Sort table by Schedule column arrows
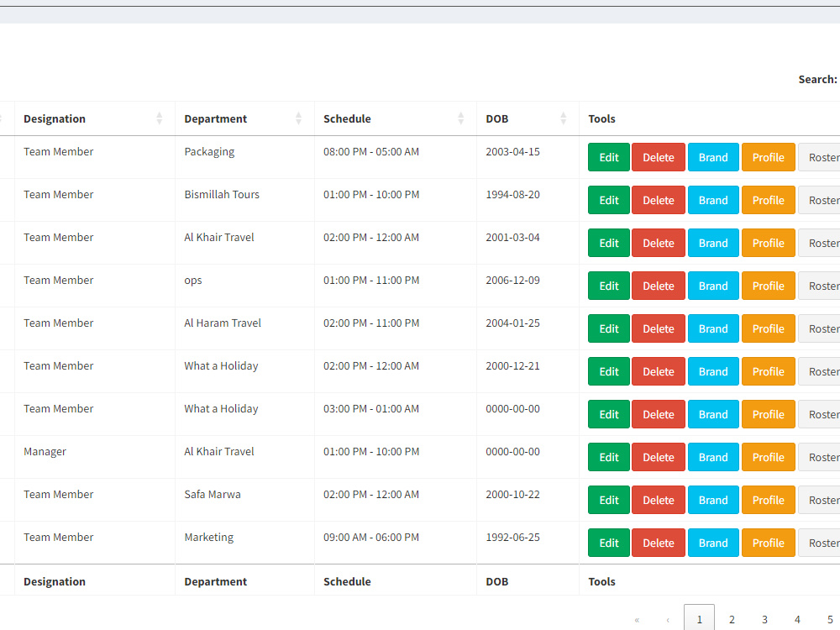The height and width of the screenshot is (630, 840). click(460, 118)
